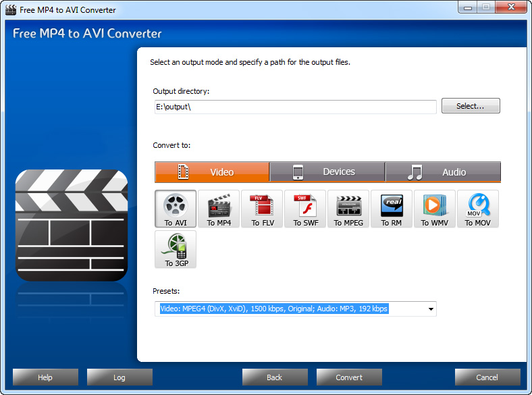Pick the To FLV format icon

tap(262, 209)
